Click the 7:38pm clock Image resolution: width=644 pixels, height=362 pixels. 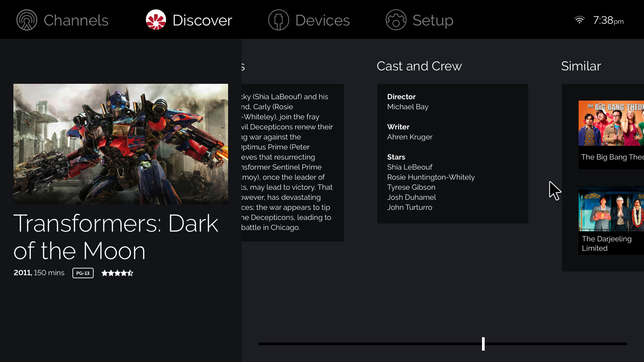coord(608,20)
